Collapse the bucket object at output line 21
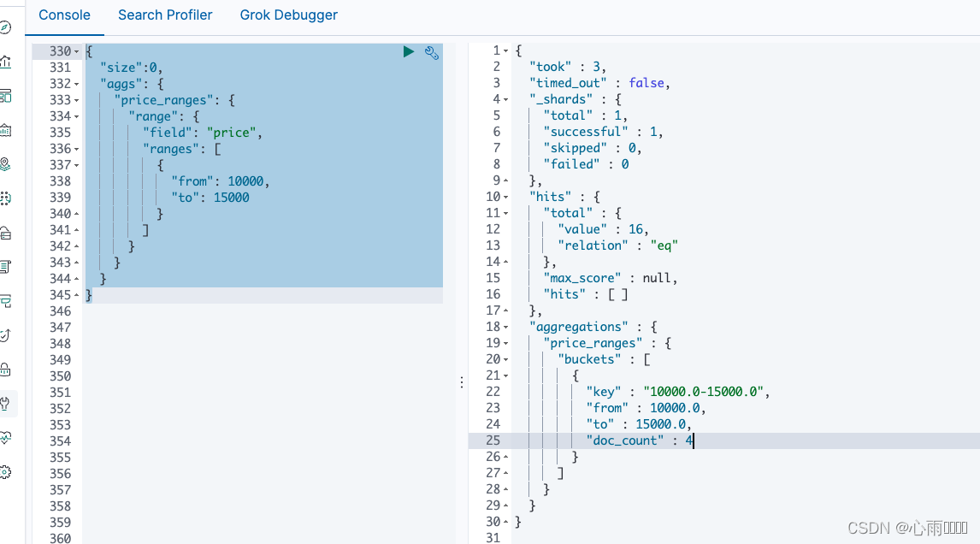 505,375
